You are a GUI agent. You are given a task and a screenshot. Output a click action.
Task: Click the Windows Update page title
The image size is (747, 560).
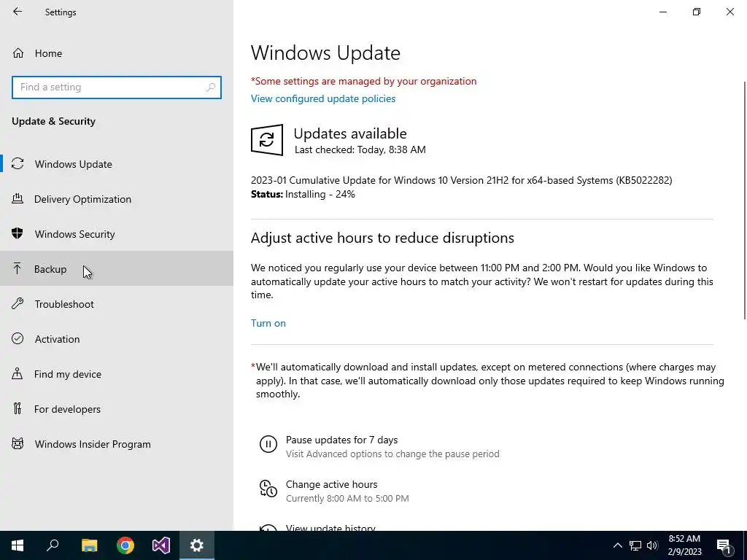tap(325, 52)
